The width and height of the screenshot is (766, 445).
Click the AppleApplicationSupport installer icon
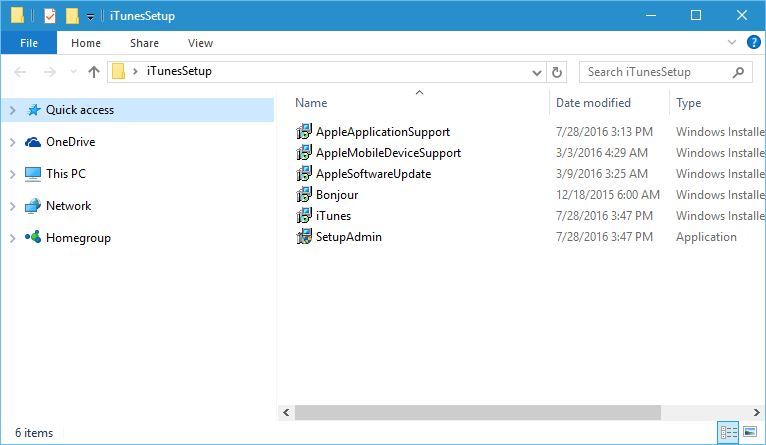tap(304, 131)
